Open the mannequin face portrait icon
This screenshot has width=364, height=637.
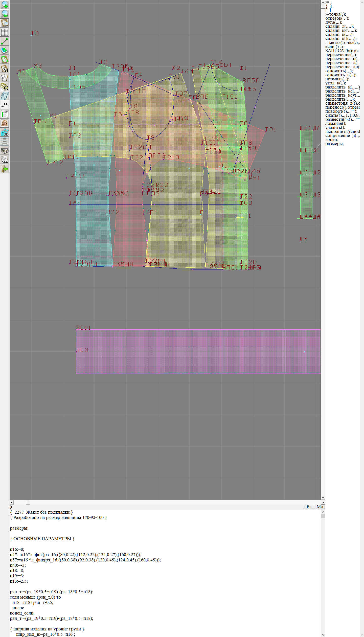[x=5, y=123]
